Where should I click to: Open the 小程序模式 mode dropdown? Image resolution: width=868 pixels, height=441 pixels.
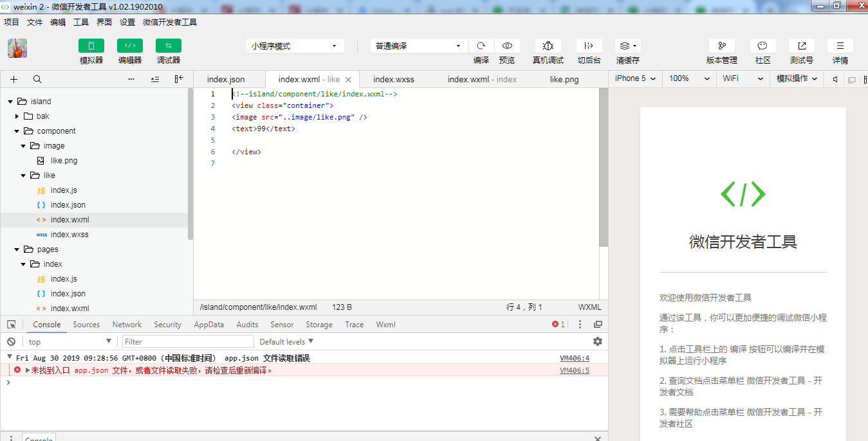pos(295,46)
